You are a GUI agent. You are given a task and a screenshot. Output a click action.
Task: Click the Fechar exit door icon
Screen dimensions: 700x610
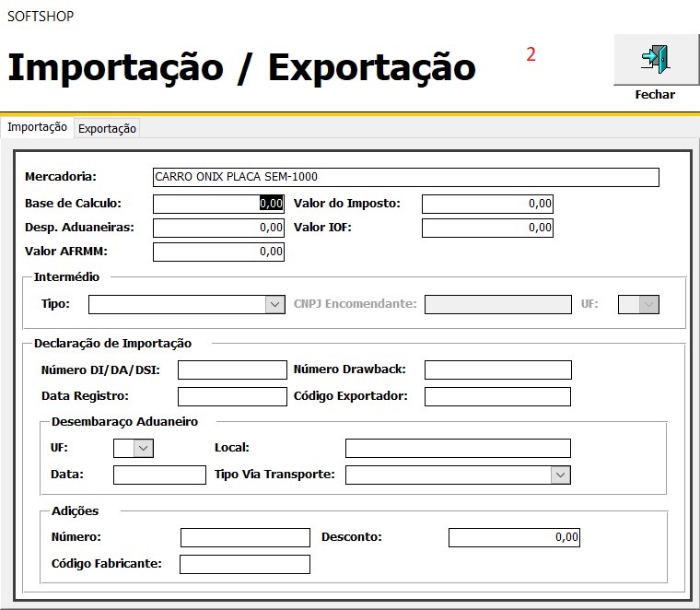[x=655, y=59]
